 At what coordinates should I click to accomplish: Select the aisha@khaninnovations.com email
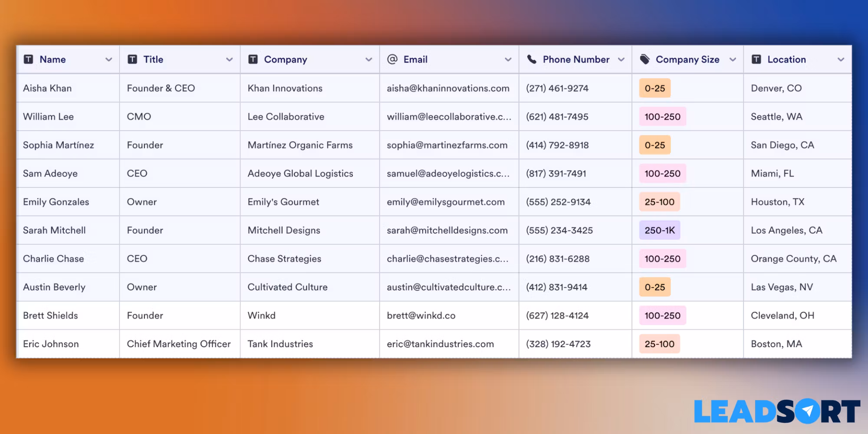click(x=448, y=89)
